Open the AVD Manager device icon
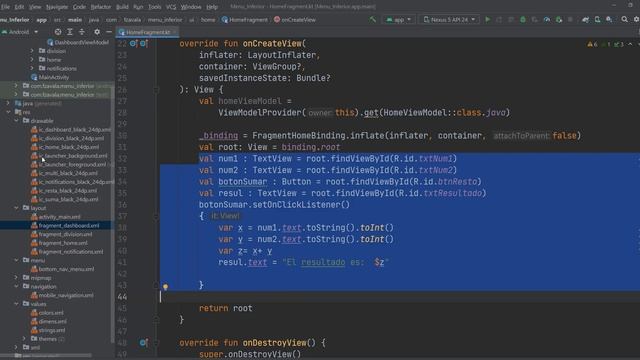The width and height of the screenshot is (640, 360). tap(598, 19)
